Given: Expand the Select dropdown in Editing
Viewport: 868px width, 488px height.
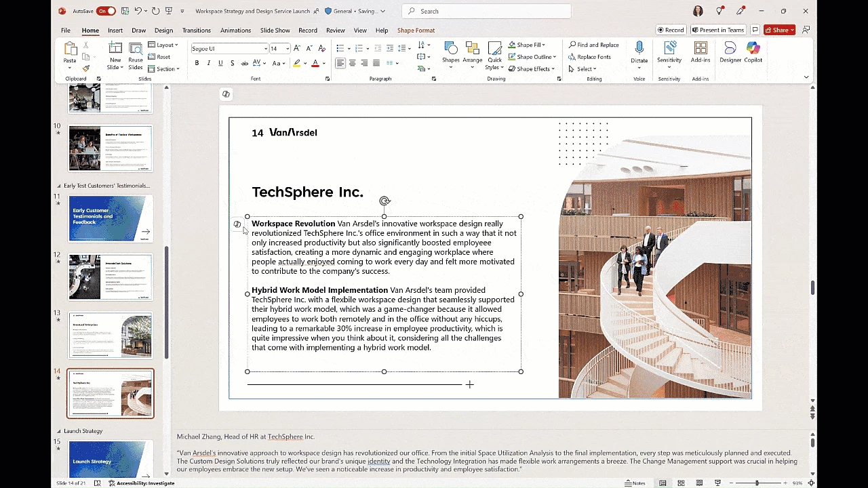Looking at the screenshot, I should [583, 68].
